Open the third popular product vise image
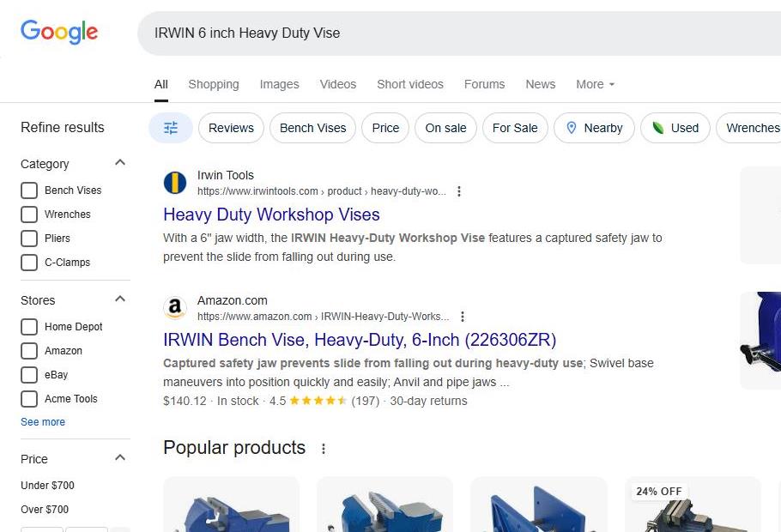Screen dimensions: 781x532 539,504
